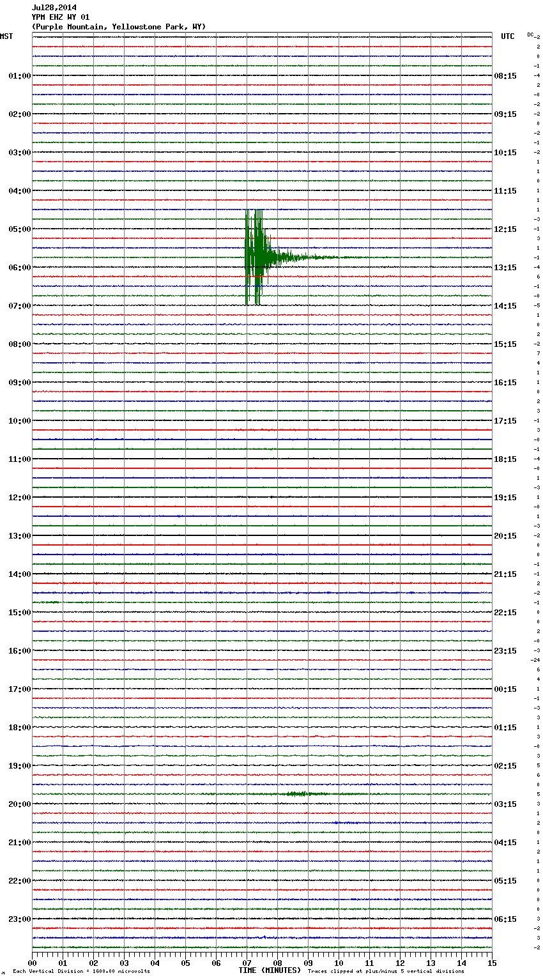
Task: Click "(Purple Mountain, Yellowstone Park, WY)" station name
Action: click(119, 27)
